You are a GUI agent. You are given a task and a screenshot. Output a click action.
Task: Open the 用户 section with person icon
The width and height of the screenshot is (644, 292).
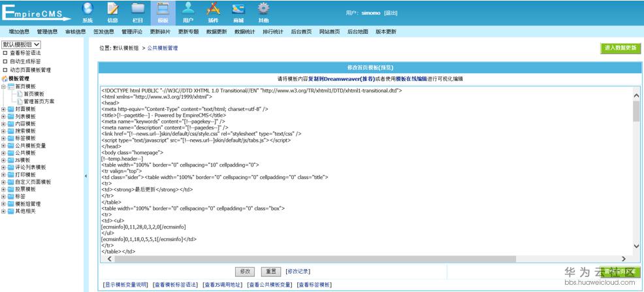coord(188,12)
